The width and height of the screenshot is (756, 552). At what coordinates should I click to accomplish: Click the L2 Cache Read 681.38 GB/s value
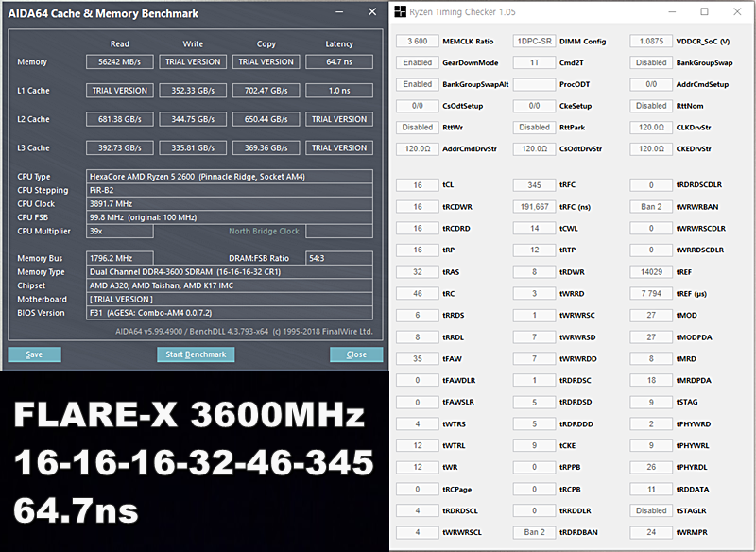[120, 119]
